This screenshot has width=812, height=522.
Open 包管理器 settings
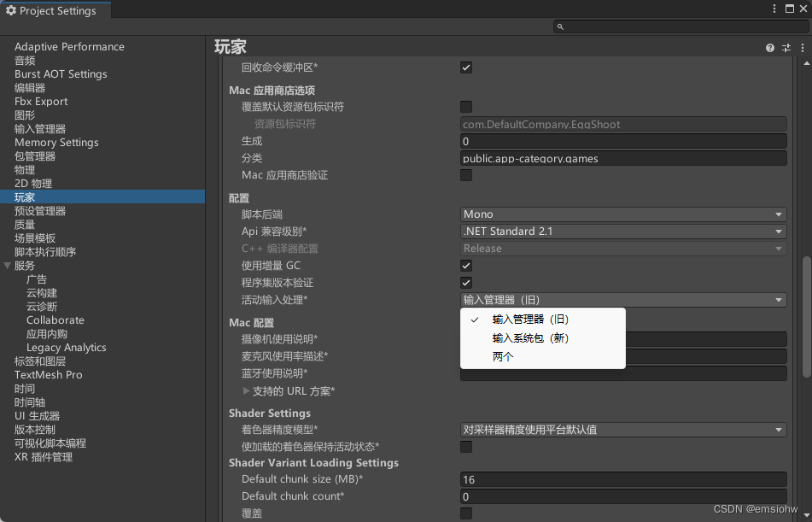click(x=35, y=156)
